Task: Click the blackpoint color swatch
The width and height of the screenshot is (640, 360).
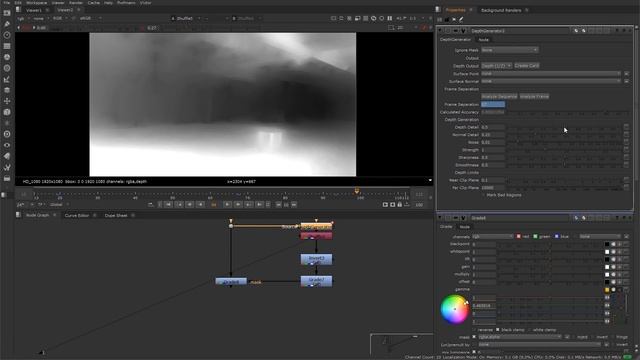Action: 607,244
